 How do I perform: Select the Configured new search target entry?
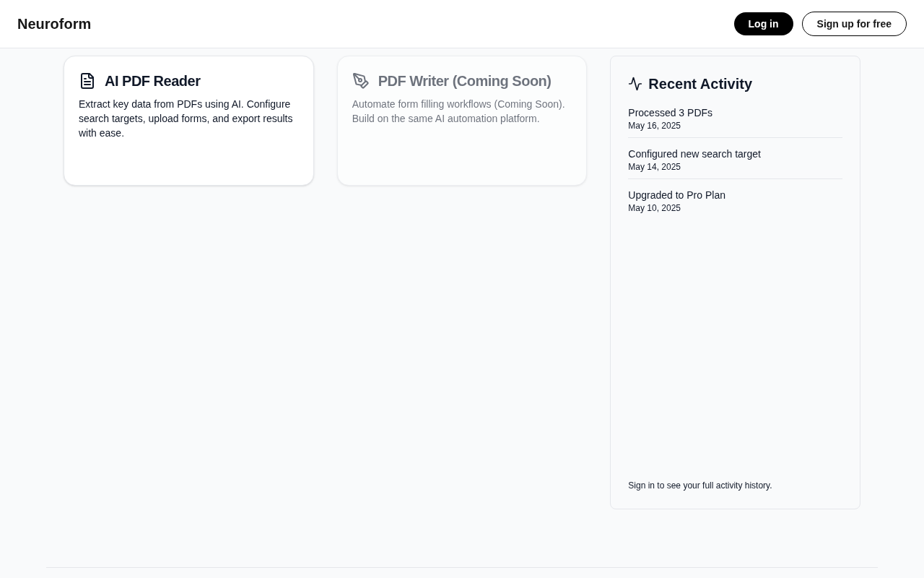[x=694, y=154]
